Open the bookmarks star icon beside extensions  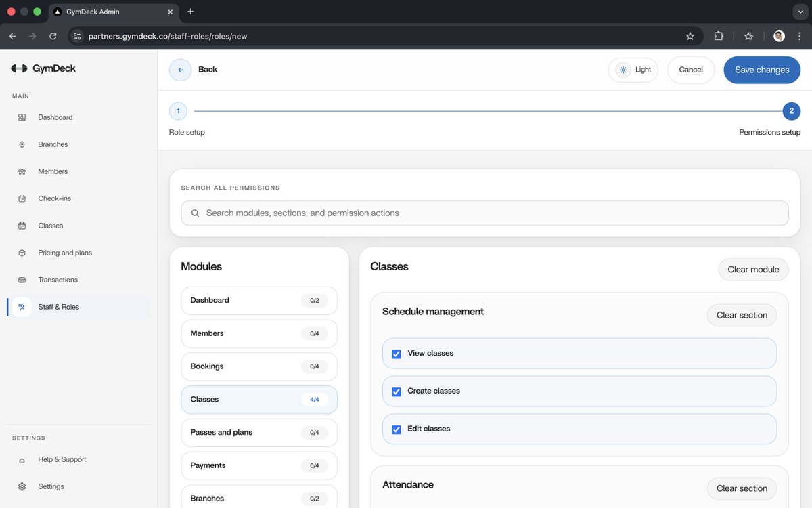[x=748, y=36]
